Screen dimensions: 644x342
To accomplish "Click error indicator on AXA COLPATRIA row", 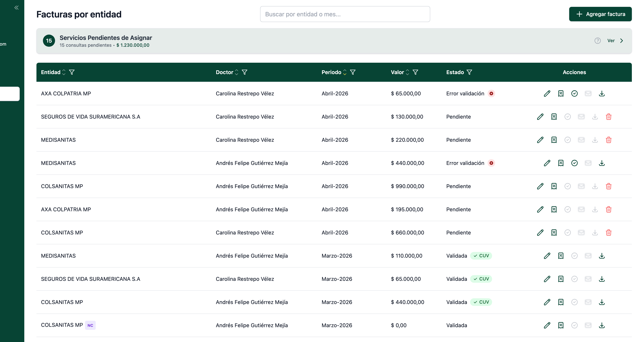I will (491, 93).
